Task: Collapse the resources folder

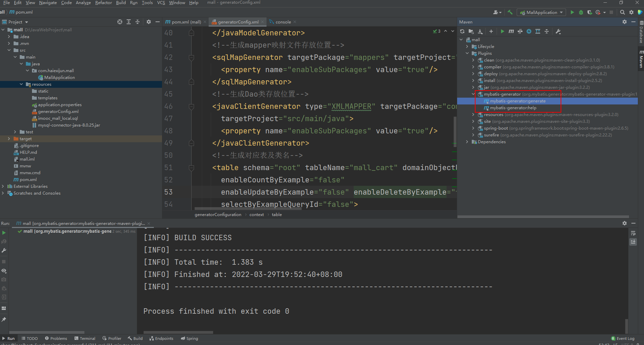Action: 21,84
